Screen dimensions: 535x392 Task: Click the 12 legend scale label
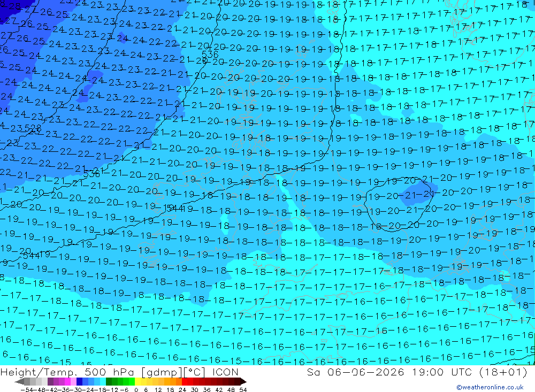[x=158, y=390]
